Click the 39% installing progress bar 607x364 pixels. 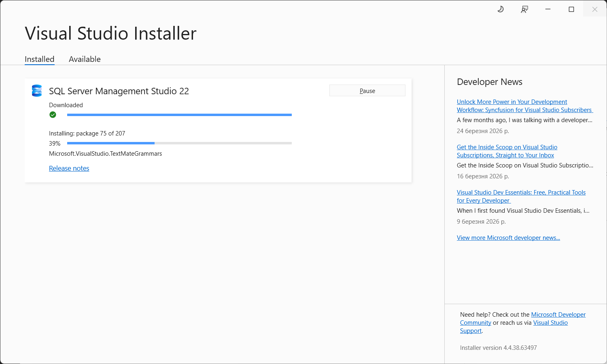pyautogui.click(x=179, y=143)
